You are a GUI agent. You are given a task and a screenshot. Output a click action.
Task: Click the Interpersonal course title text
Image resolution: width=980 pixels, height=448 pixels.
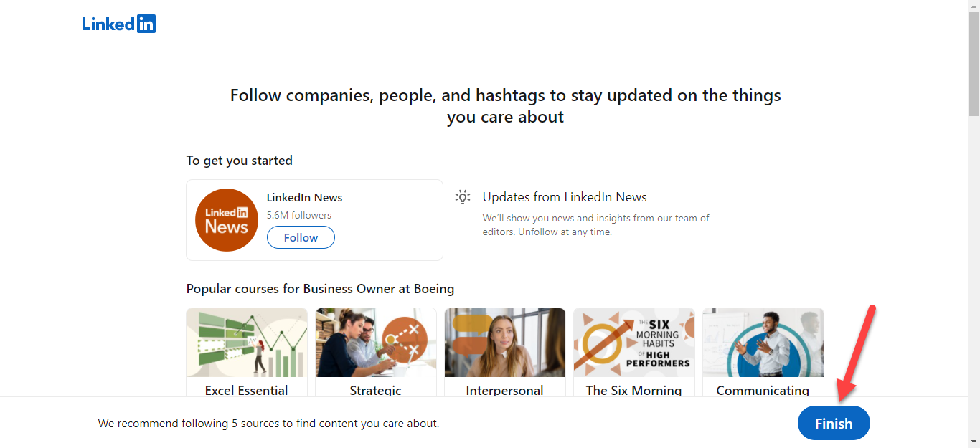505,391
